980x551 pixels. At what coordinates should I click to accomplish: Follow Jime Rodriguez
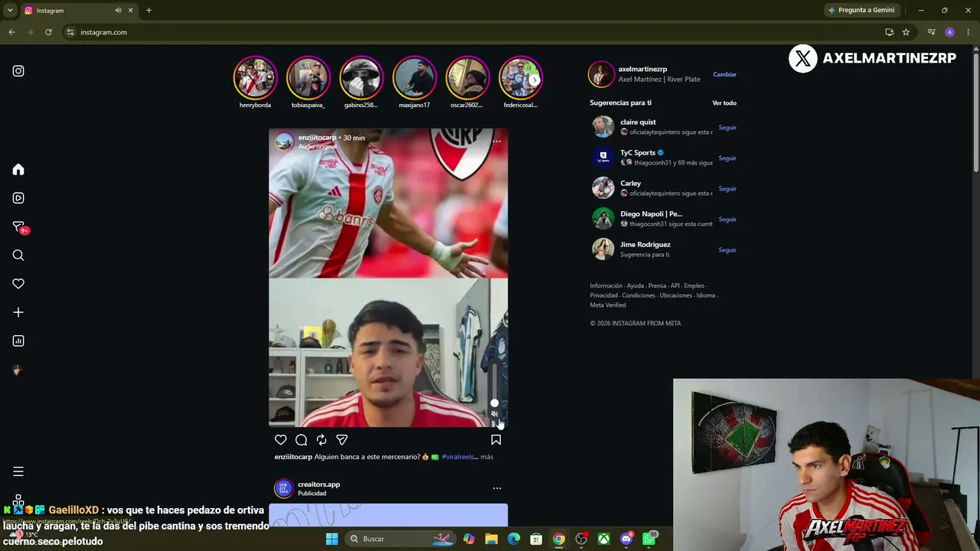click(727, 250)
